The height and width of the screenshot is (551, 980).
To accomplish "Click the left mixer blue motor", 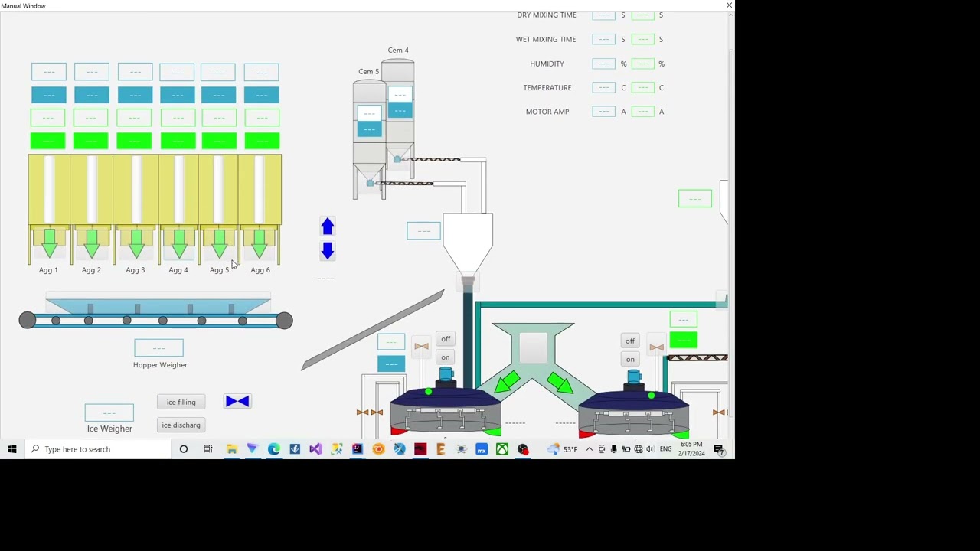I will point(446,376).
